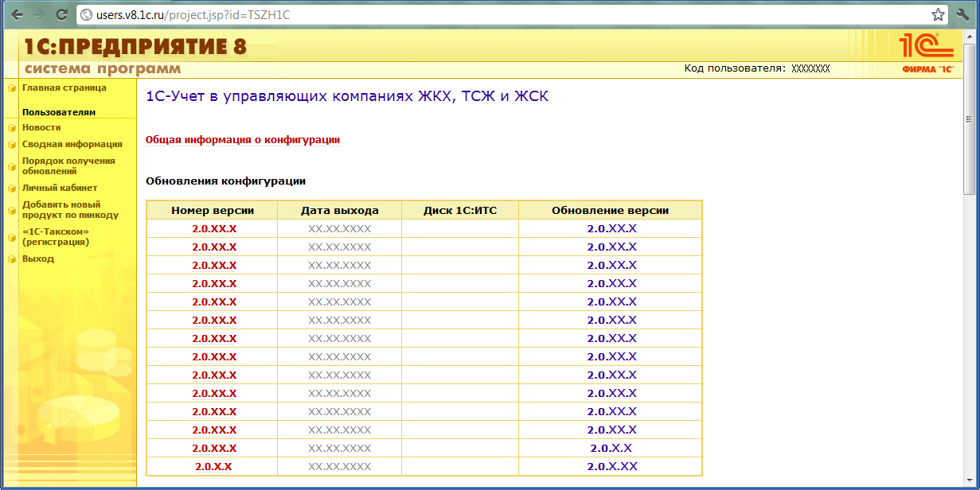Click the cube icon beside Новости

click(12, 127)
